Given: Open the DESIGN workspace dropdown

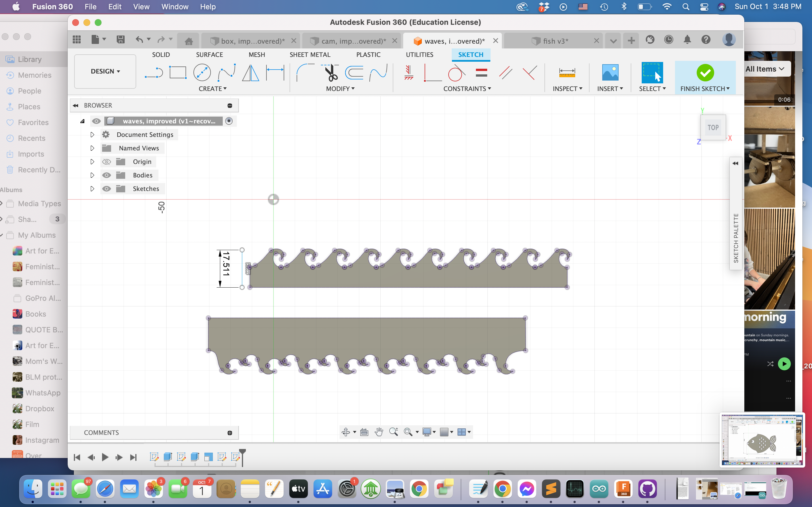Looking at the screenshot, I should [x=105, y=72].
